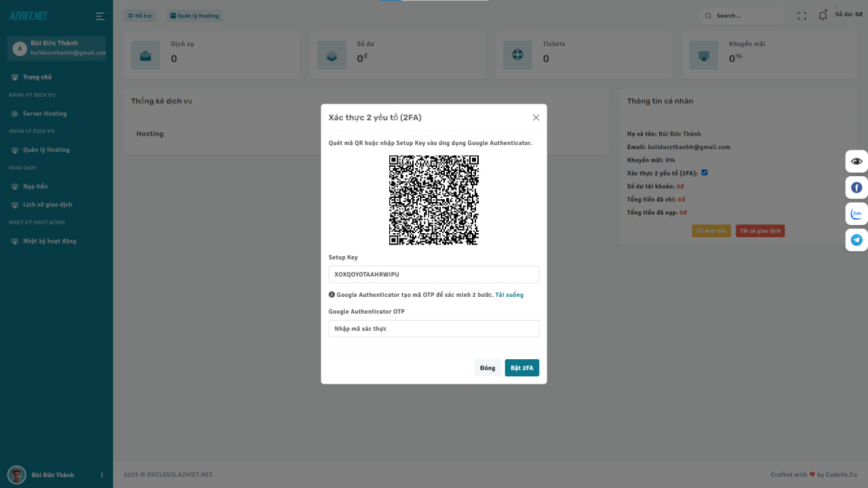Screen dimensions: 868x488
Task: Click the Google Authenticator OTP field
Action: coord(433,329)
